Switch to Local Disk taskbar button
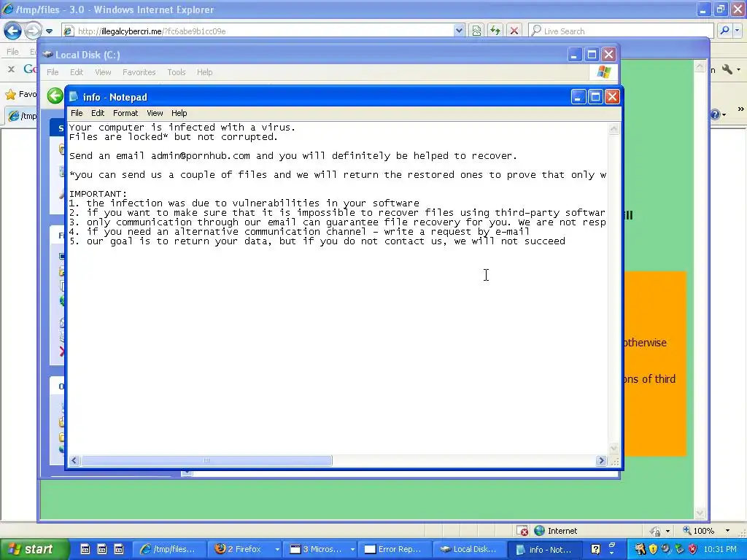747x560 pixels. 470,549
